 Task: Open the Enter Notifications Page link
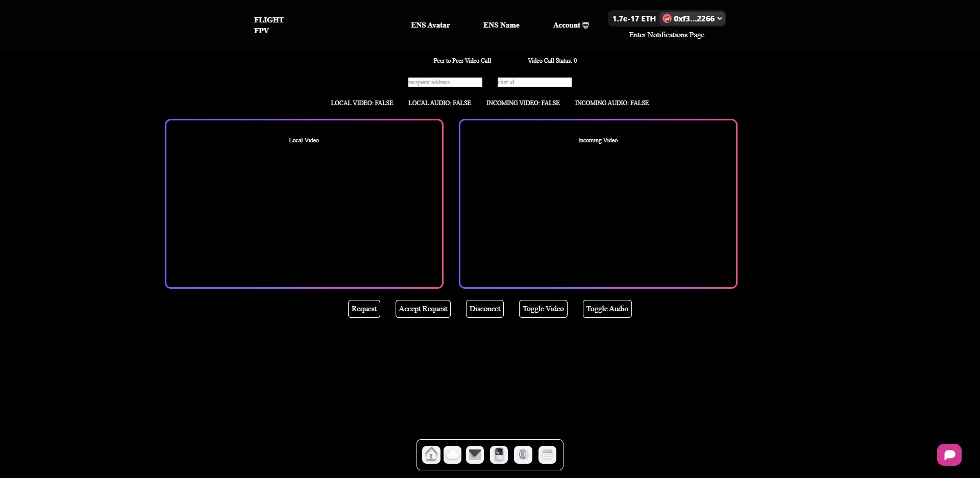666,35
